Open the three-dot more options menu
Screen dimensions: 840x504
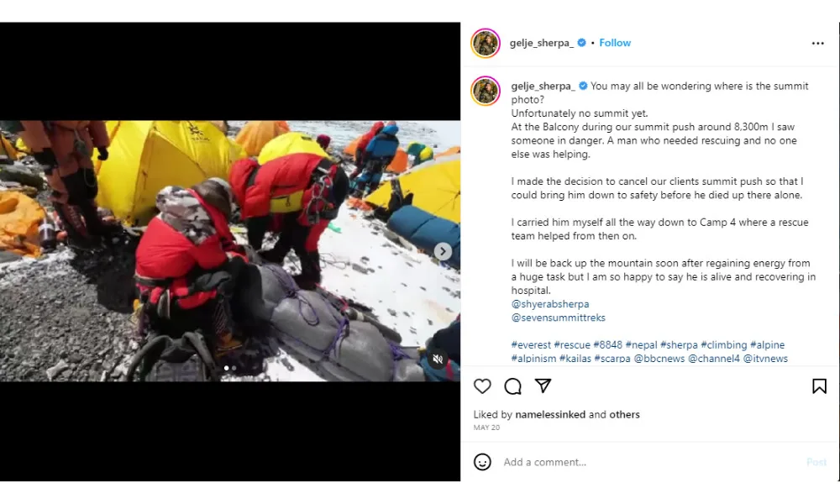pos(817,44)
